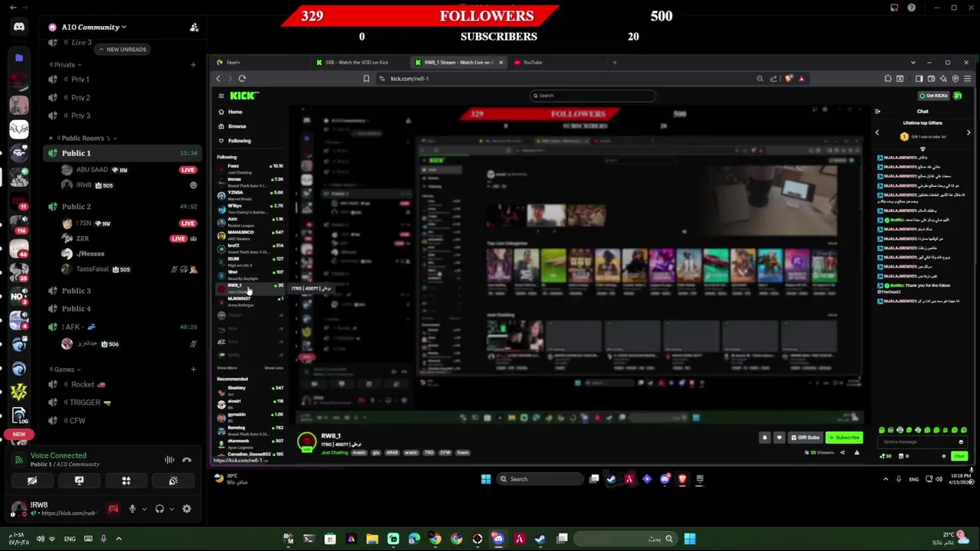Stop streaming red screen-share button

pyautogui.click(x=113, y=509)
